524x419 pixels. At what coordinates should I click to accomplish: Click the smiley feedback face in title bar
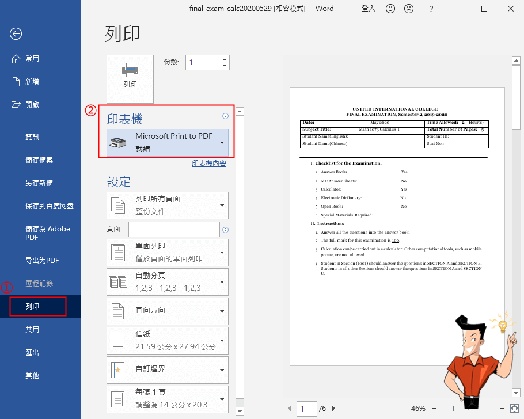390,8
